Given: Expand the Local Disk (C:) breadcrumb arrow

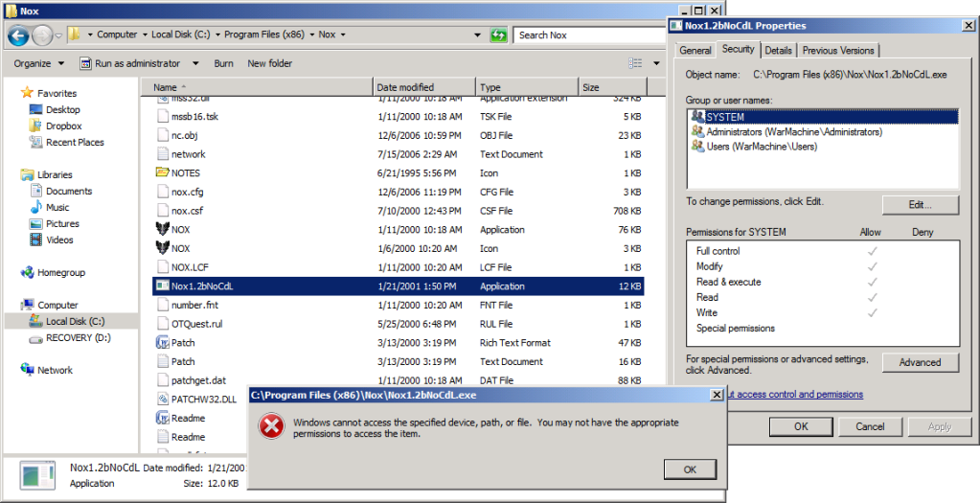Looking at the screenshot, I should [217, 35].
